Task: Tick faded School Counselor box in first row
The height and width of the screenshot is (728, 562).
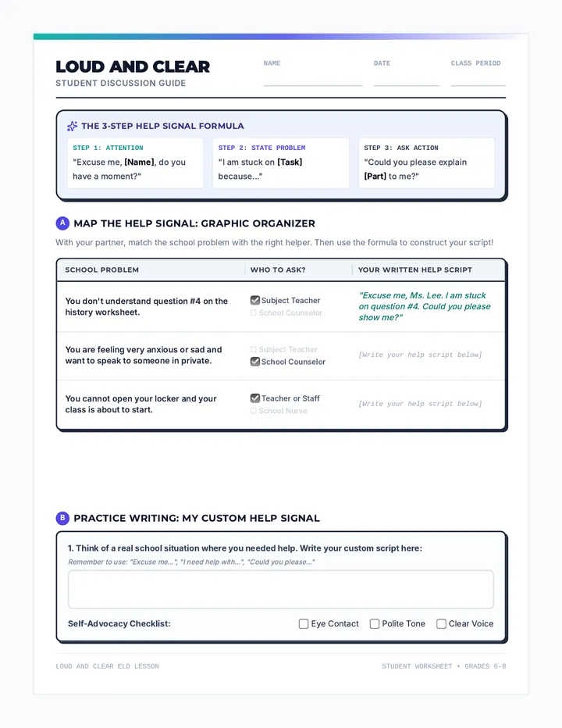Action: 254,313
